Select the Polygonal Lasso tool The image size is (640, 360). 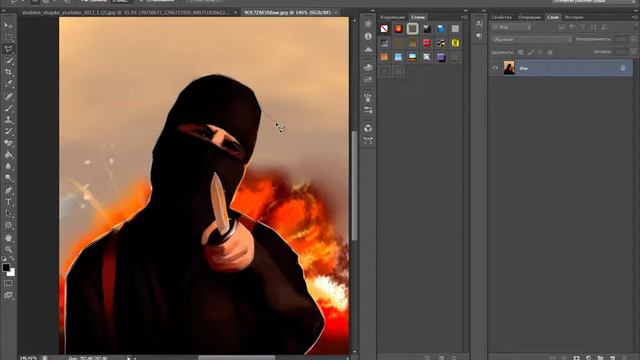(x=8, y=49)
